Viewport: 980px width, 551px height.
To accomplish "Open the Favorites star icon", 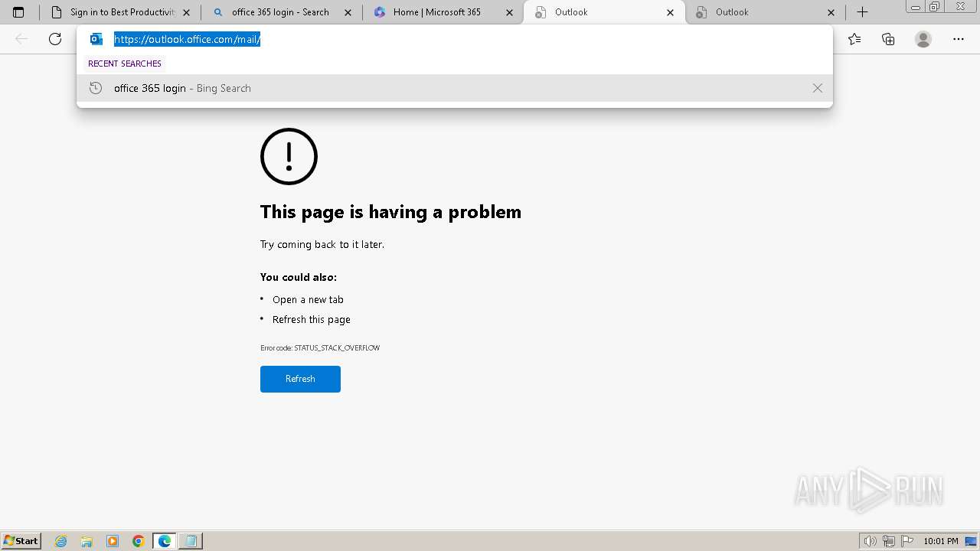I will tap(854, 39).
